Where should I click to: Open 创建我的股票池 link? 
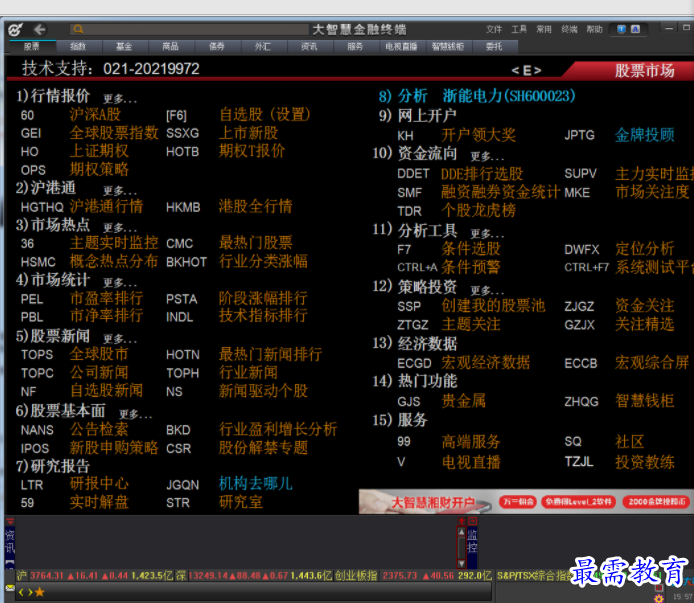(494, 306)
